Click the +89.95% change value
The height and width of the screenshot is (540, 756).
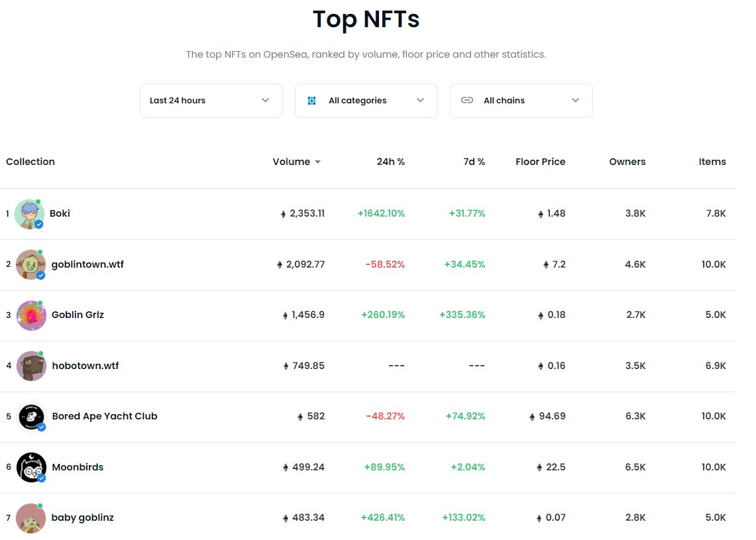tap(384, 466)
